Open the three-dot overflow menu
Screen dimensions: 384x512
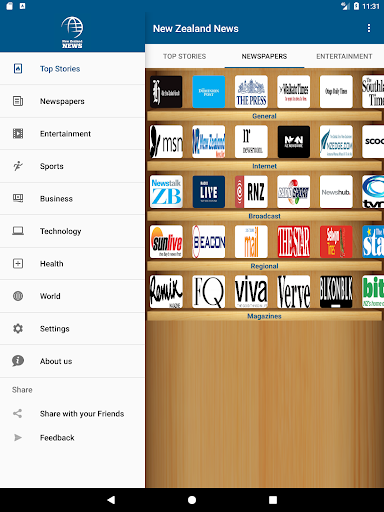(x=369, y=28)
